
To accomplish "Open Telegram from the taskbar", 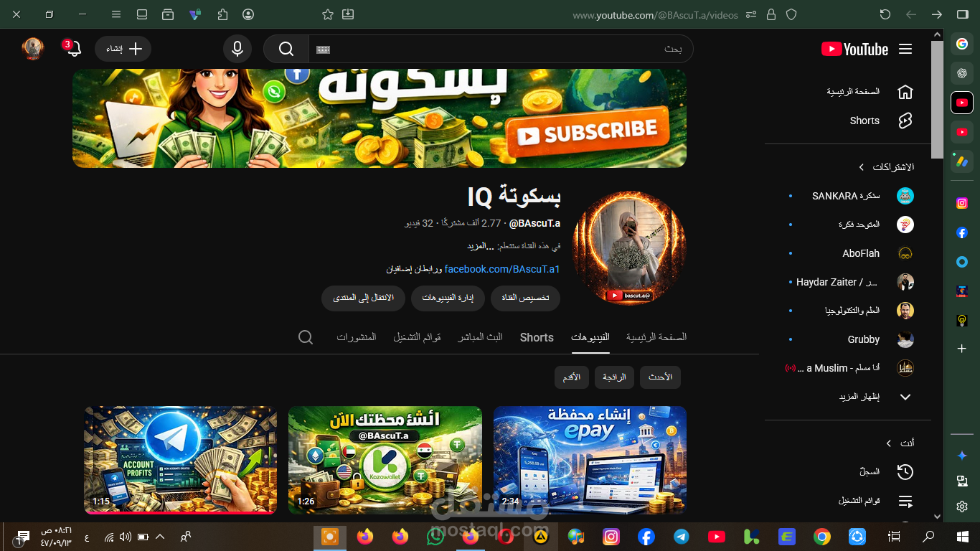I will pyautogui.click(x=682, y=536).
